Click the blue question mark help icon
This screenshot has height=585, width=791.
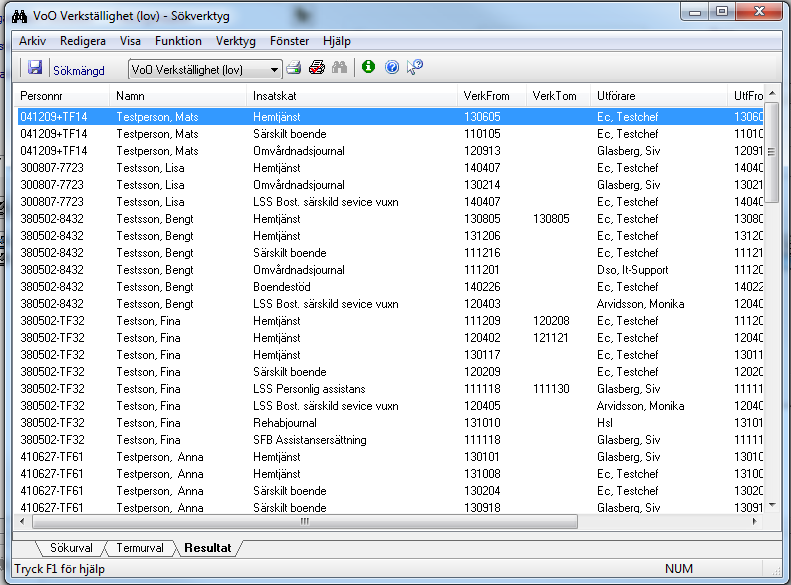392,67
